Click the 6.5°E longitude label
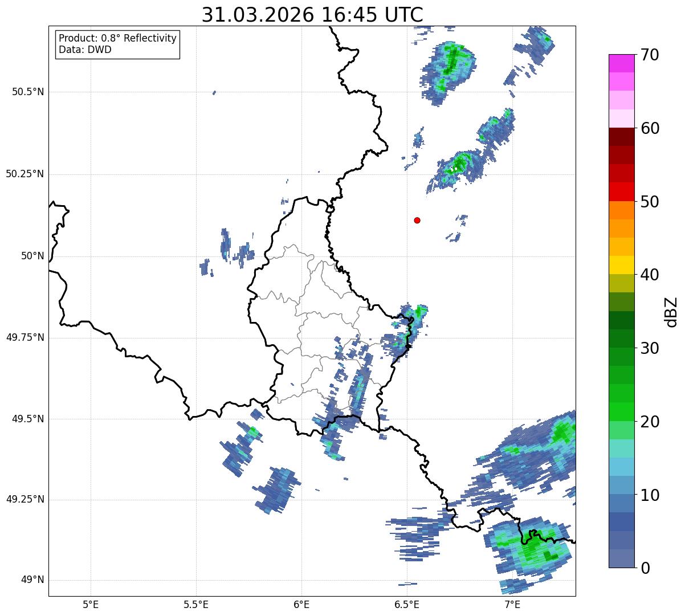 coord(407,604)
